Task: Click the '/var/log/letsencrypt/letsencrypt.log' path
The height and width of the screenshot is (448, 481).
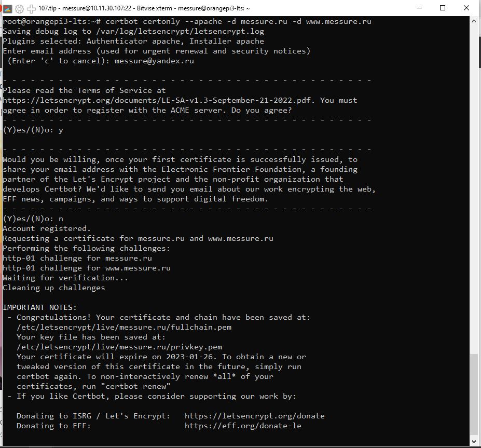Action: (180, 31)
